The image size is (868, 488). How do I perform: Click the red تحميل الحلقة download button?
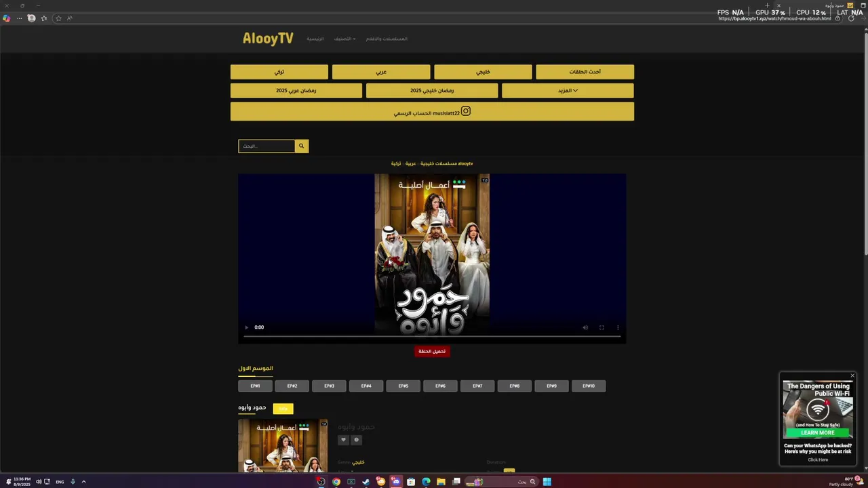tap(432, 351)
